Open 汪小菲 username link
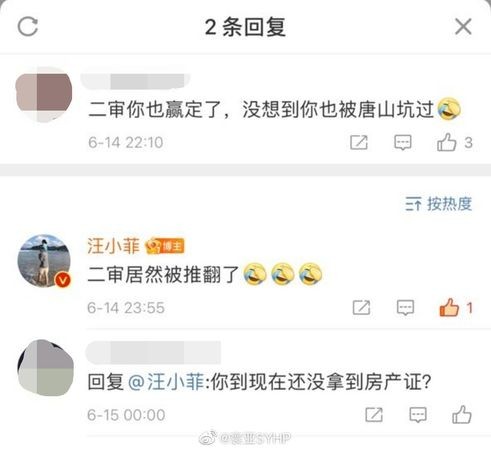Image resolution: width=491 pixels, height=450 pixels. (113, 246)
